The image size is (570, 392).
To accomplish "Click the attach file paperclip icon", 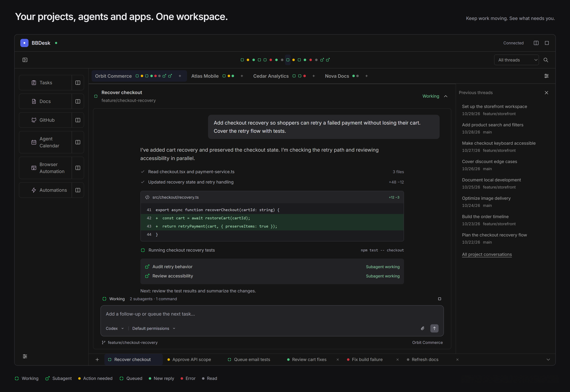I will tap(423, 328).
